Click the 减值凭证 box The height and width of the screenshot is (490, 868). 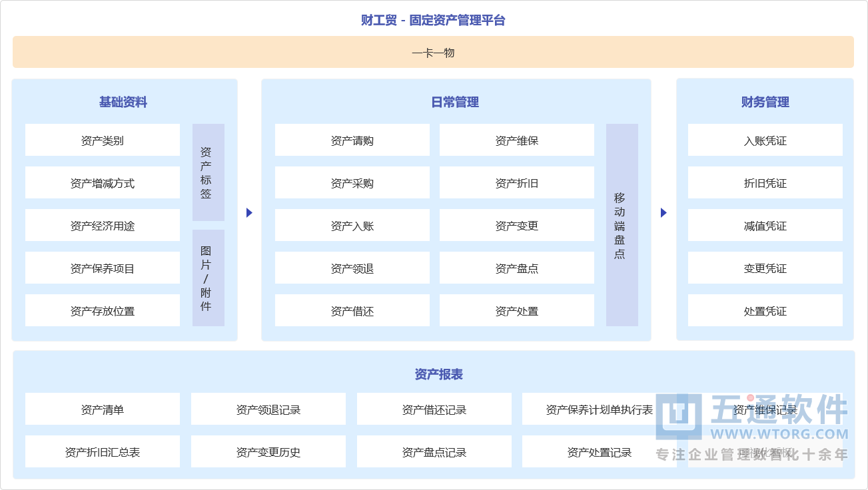[765, 226]
